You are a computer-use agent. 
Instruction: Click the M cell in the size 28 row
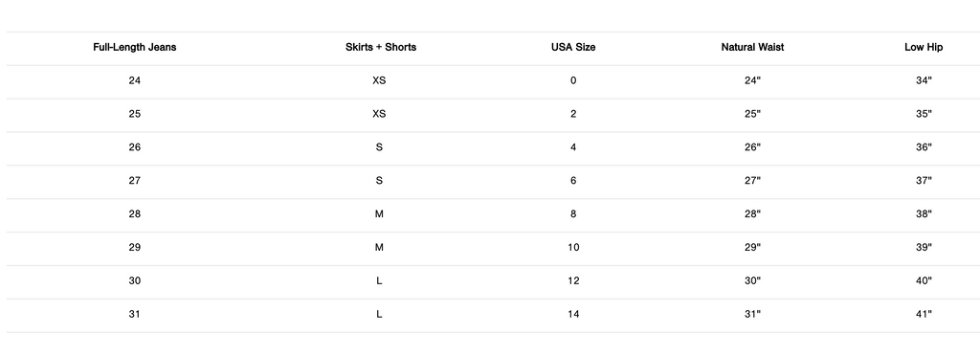(x=379, y=213)
